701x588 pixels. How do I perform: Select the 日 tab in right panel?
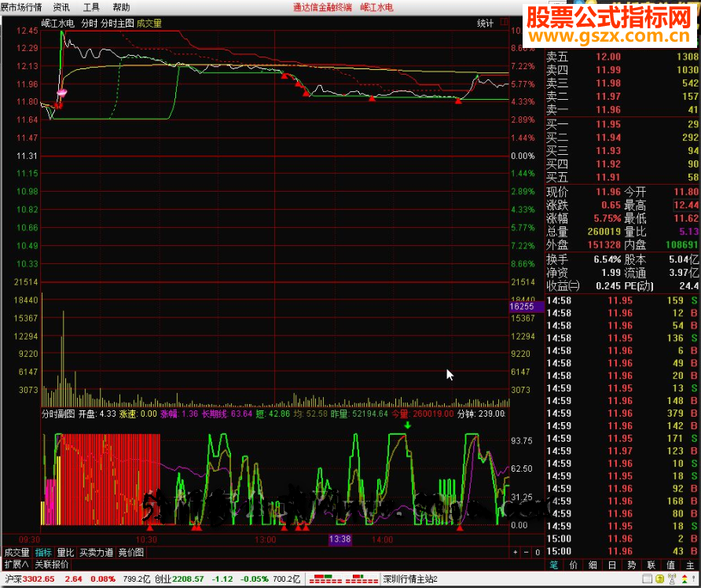click(x=612, y=565)
